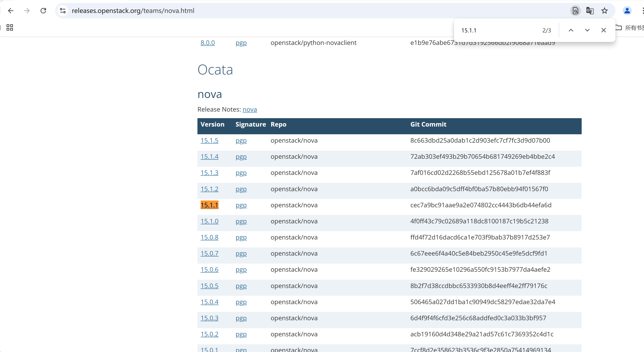Open pgp signature for 15.1.3
Screen dimensions: 644x352
tap(241, 173)
